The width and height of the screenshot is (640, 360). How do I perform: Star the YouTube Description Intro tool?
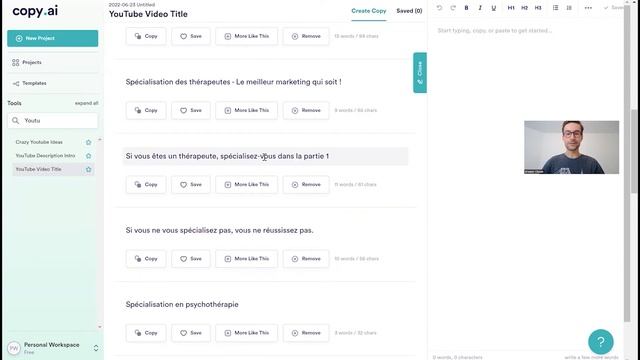89,156
